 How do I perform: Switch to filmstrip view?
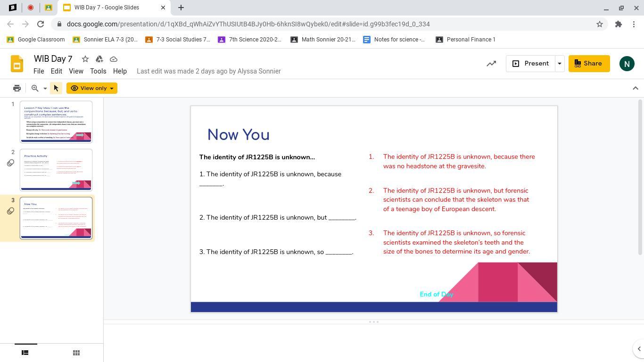[x=25, y=353]
